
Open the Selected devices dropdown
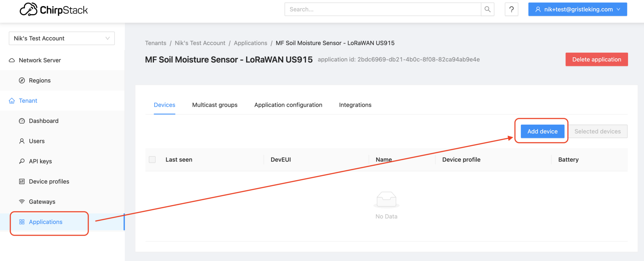[x=597, y=131]
